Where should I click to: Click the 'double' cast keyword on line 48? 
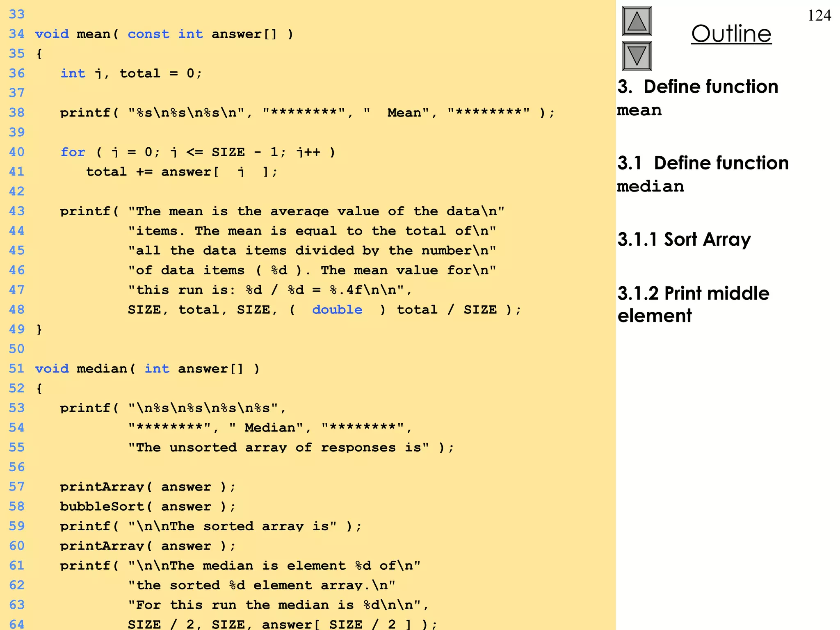coord(337,310)
